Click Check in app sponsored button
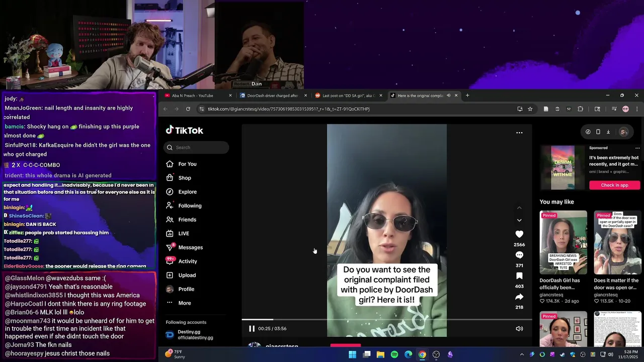This screenshot has width=644, height=362. [614, 185]
